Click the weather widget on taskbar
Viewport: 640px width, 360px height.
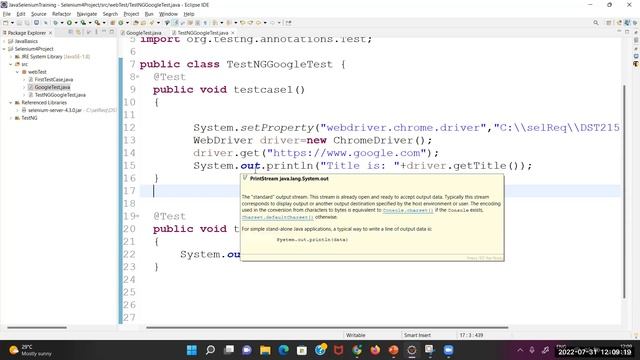point(31,350)
